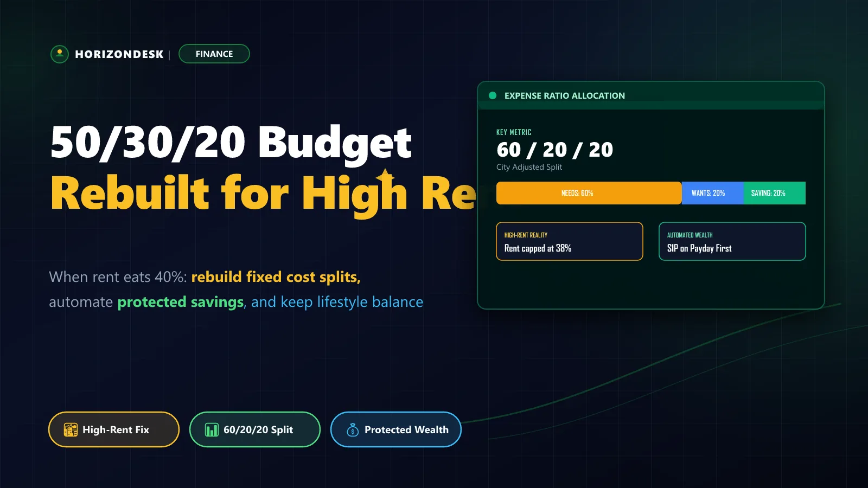This screenshot has height=488, width=868.
Task: Click the 60 / 20 / 20 key metric value
Action: click(x=555, y=150)
